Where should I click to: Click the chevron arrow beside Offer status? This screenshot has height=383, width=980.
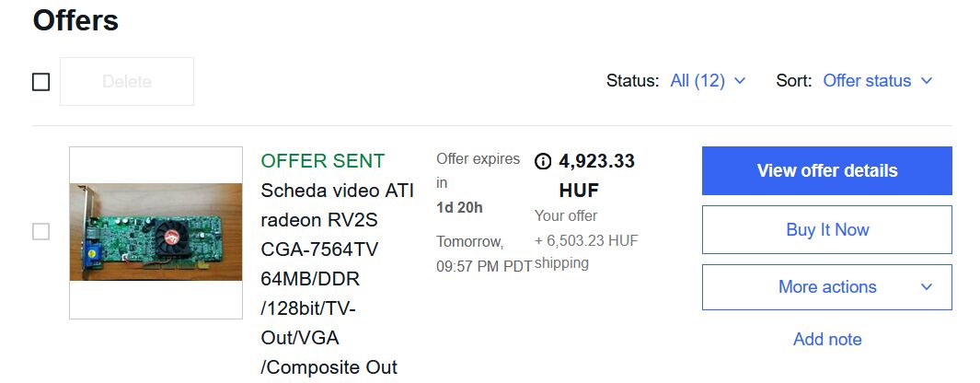click(x=927, y=81)
